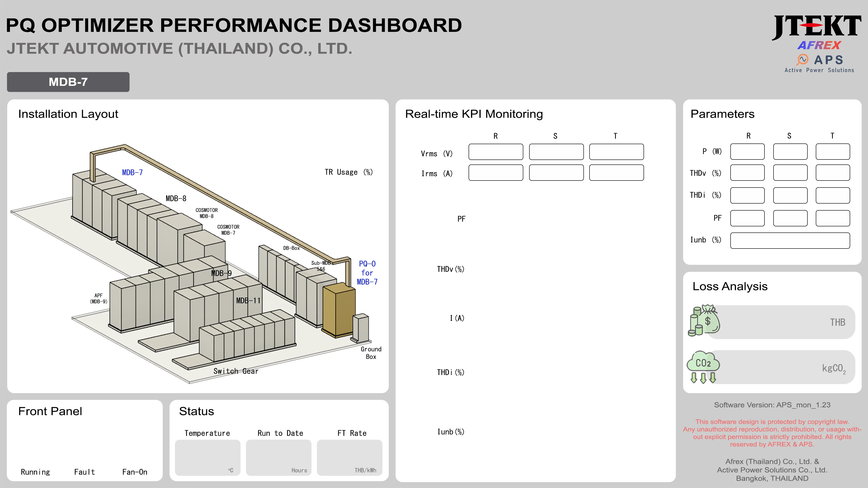
Task: Click the Installation Layout heading
Action: pos(68,114)
